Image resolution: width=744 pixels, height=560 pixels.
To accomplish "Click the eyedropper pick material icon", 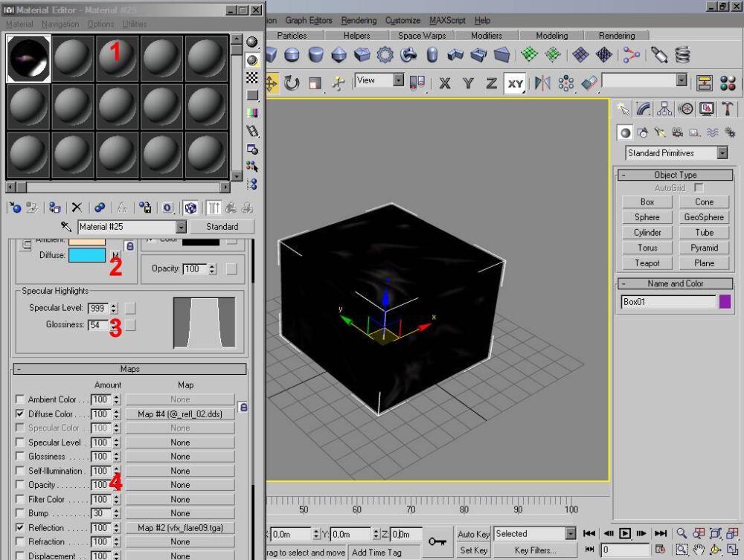I will [66, 227].
